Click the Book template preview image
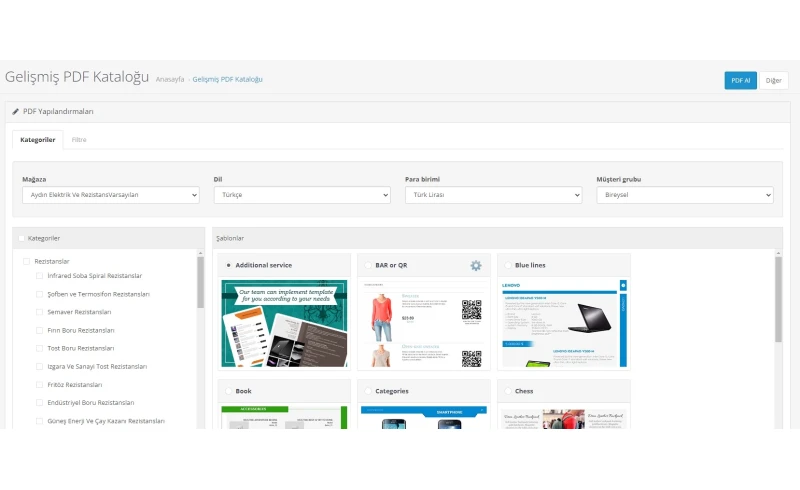Viewport: 800px width, 490px height. pyautogui.click(x=284, y=418)
